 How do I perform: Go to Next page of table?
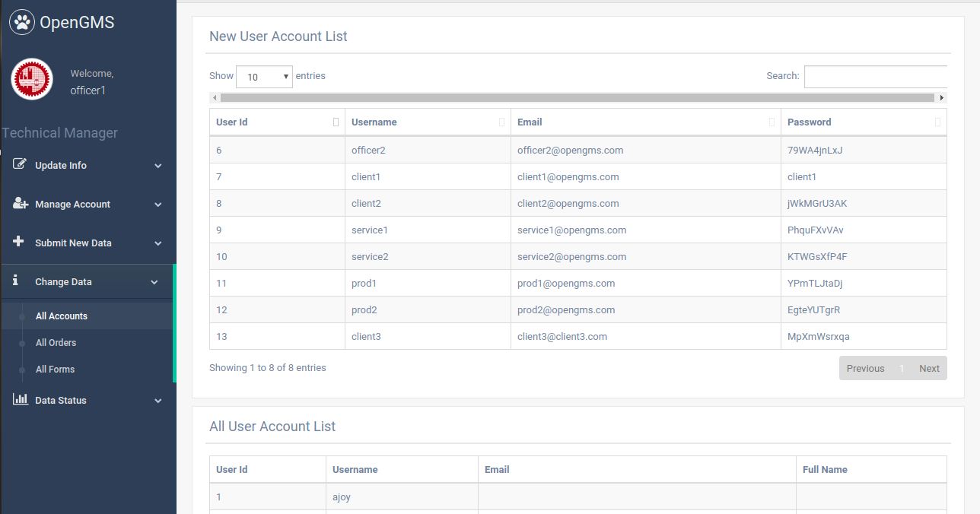pyautogui.click(x=929, y=369)
